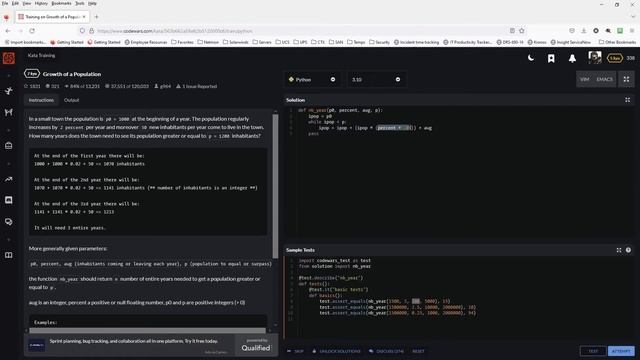Viewport: 640px width, 360px height.
Task: Open the browser downloads icon
Action: [x=584, y=31]
